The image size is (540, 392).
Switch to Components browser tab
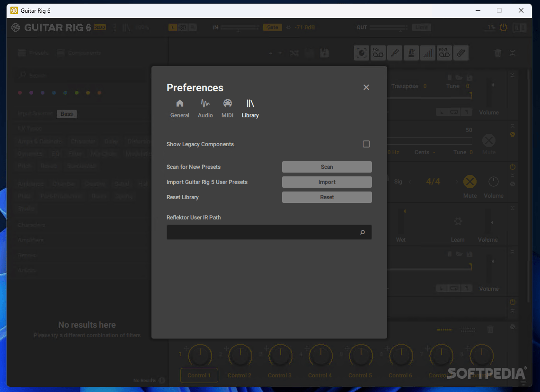[x=79, y=52]
